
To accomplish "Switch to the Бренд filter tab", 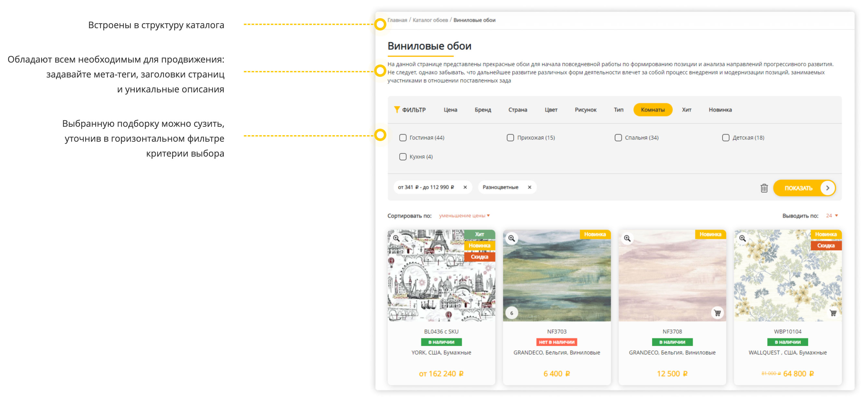I will pos(483,110).
